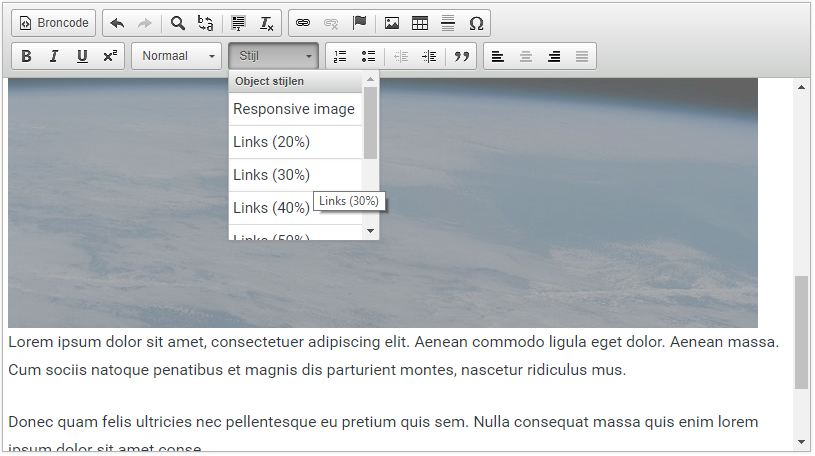Insert a table
The image size is (815, 456).
pyautogui.click(x=419, y=23)
